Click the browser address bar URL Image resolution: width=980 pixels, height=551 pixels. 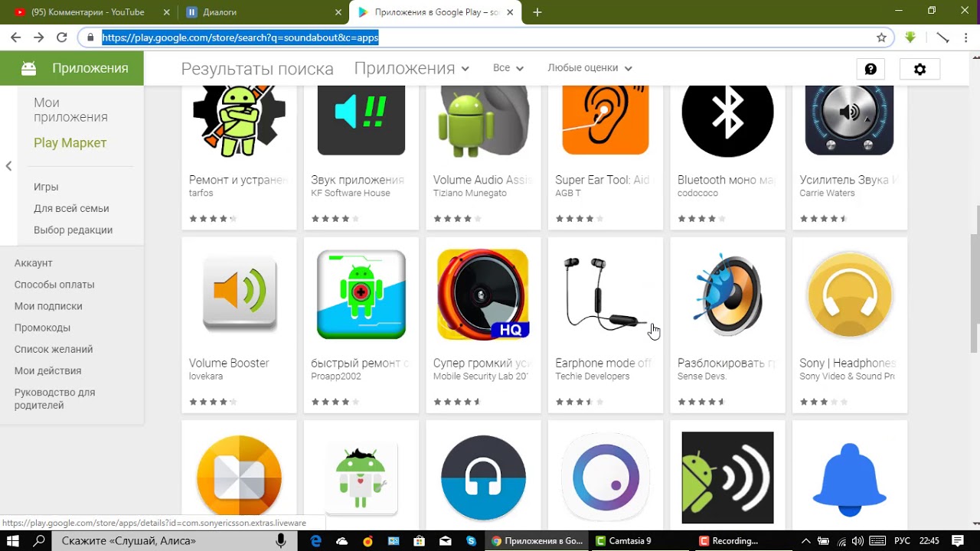coord(240,37)
